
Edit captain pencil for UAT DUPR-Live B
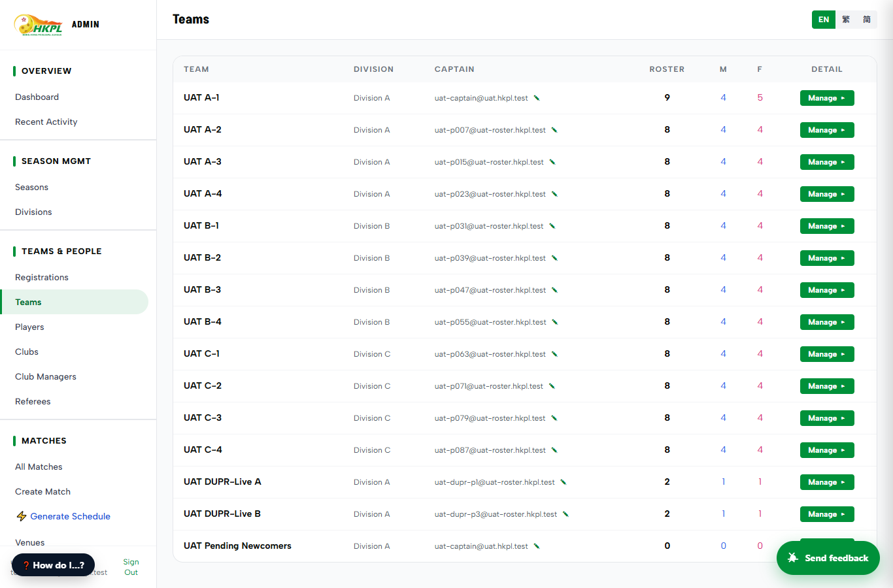tap(565, 514)
